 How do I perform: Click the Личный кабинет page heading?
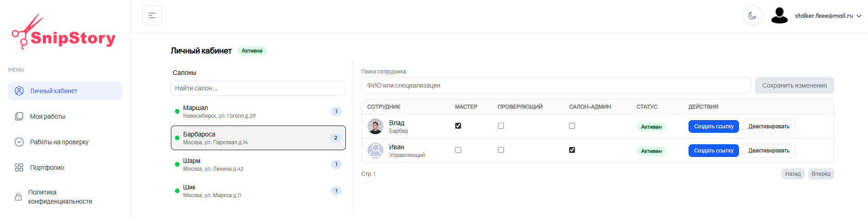coord(201,51)
